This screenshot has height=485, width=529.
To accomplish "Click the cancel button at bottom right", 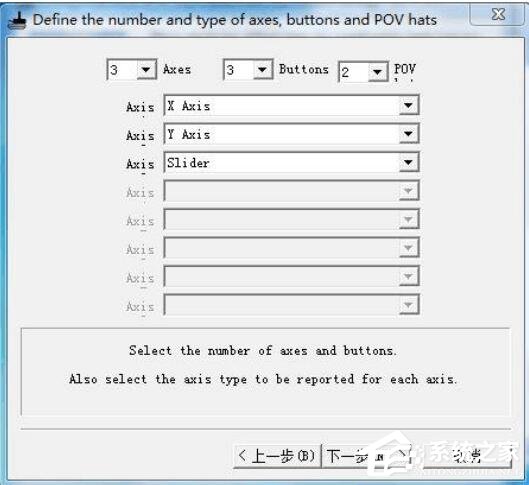I will click(468, 456).
